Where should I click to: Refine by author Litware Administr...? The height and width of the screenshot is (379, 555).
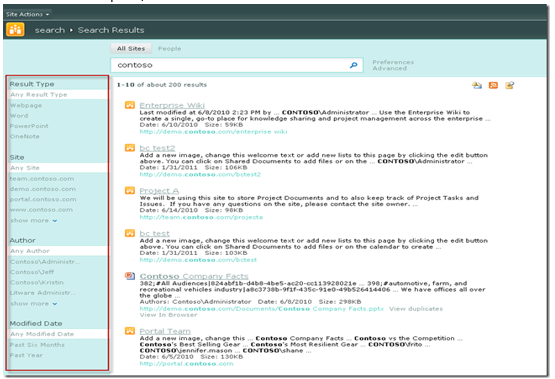point(42,293)
